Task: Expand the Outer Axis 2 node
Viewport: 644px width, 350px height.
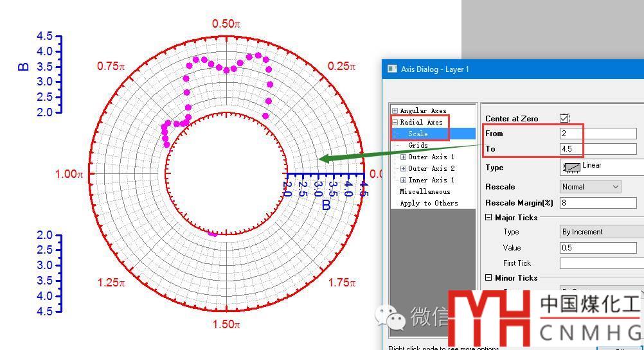Action: [x=403, y=168]
